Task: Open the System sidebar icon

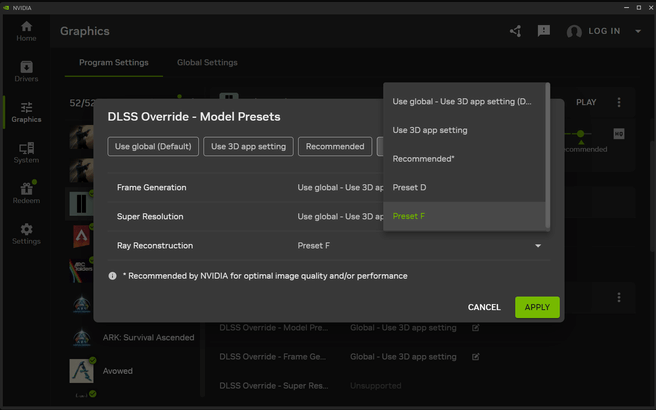Action: tap(26, 153)
